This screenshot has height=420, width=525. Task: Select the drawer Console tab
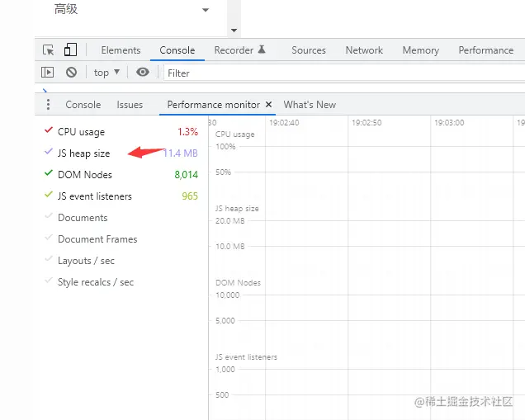coord(83,105)
